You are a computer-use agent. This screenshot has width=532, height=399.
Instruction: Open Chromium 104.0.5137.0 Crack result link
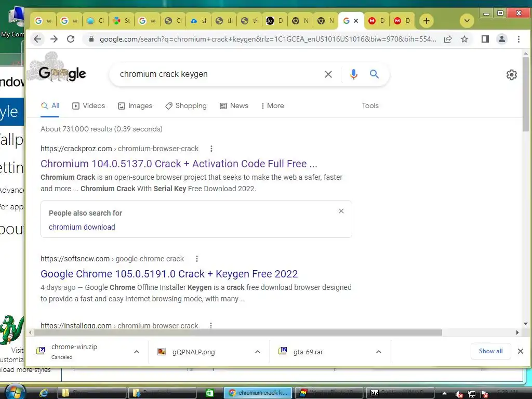click(179, 164)
